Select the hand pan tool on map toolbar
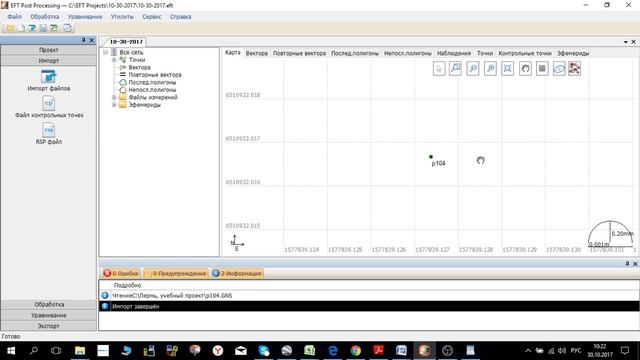 (x=525, y=69)
